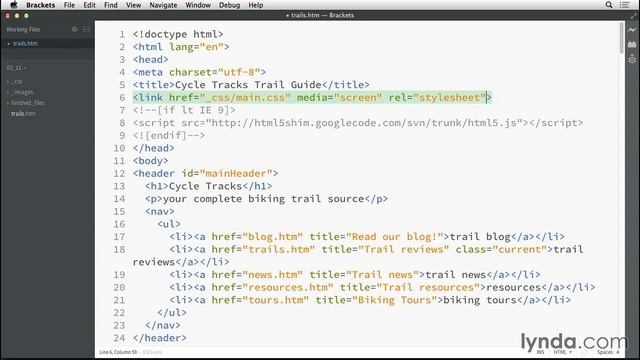Click line number 24 in the gutter
The width and height of the screenshot is (640, 360).
pyautogui.click(x=119, y=338)
